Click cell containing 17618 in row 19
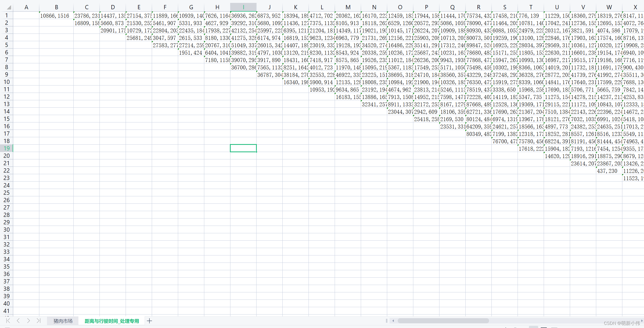Viewport: 644px width, 328px height. (531, 149)
